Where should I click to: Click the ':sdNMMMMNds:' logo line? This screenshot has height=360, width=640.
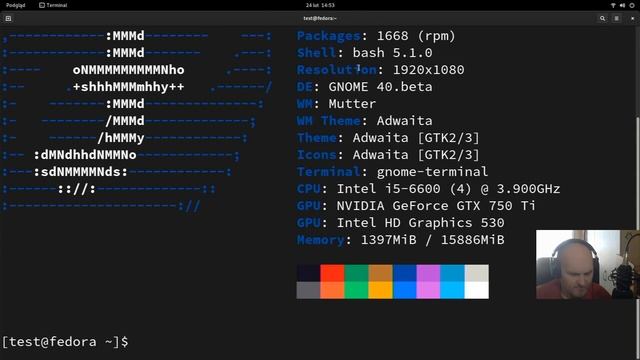pyautogui.click(x=81, y=172)
